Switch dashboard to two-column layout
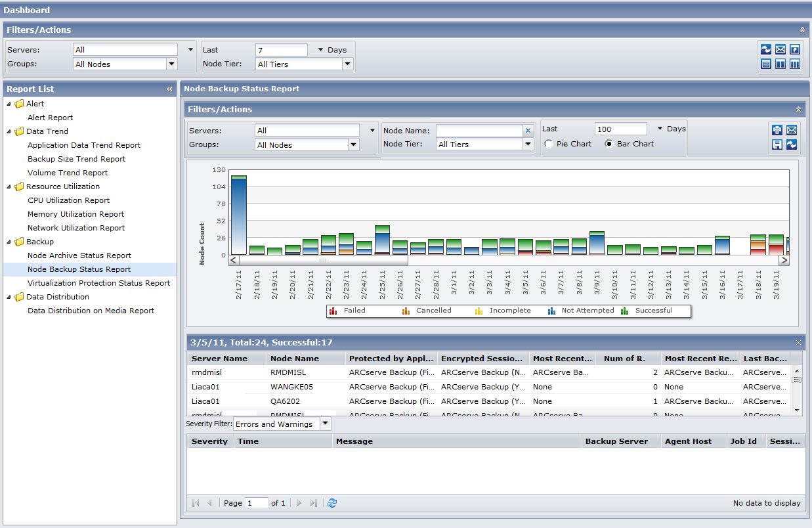The width and height of the screenshot is (812, 528). 780,64
